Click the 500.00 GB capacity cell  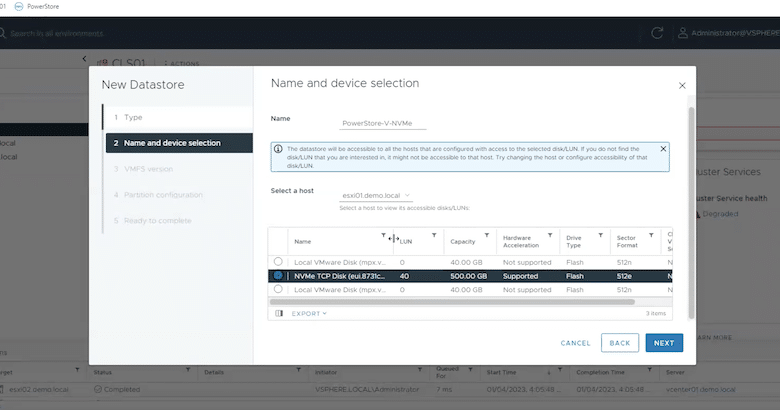(x=469, y=276)
